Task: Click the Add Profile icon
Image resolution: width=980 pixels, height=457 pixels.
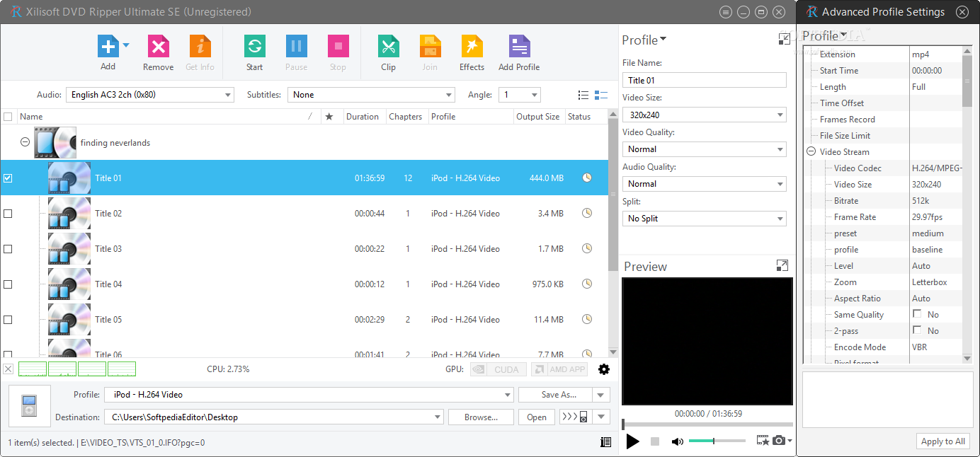Action: point(519,47)
